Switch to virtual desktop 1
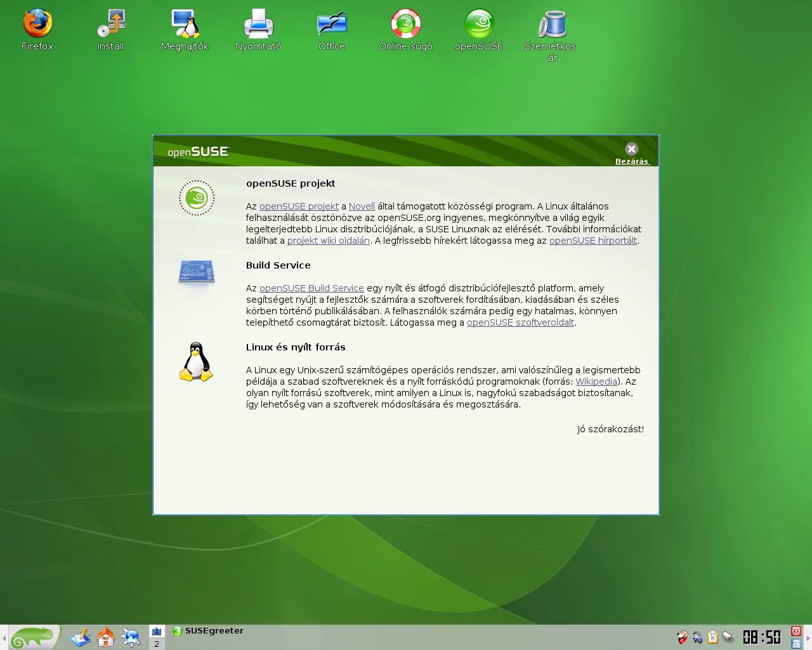This screenshot has width=812, height=650. pyautogui.click(x=157, y=631)
